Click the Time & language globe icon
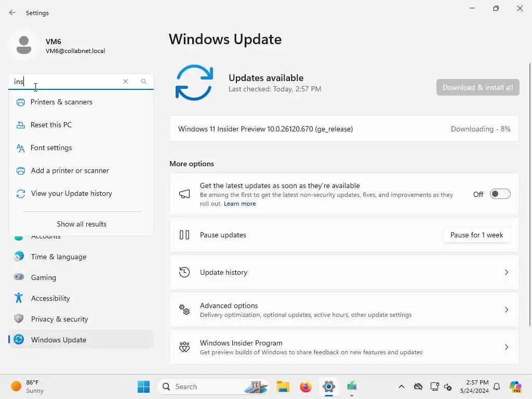532x399 pixels. (19, 257)
